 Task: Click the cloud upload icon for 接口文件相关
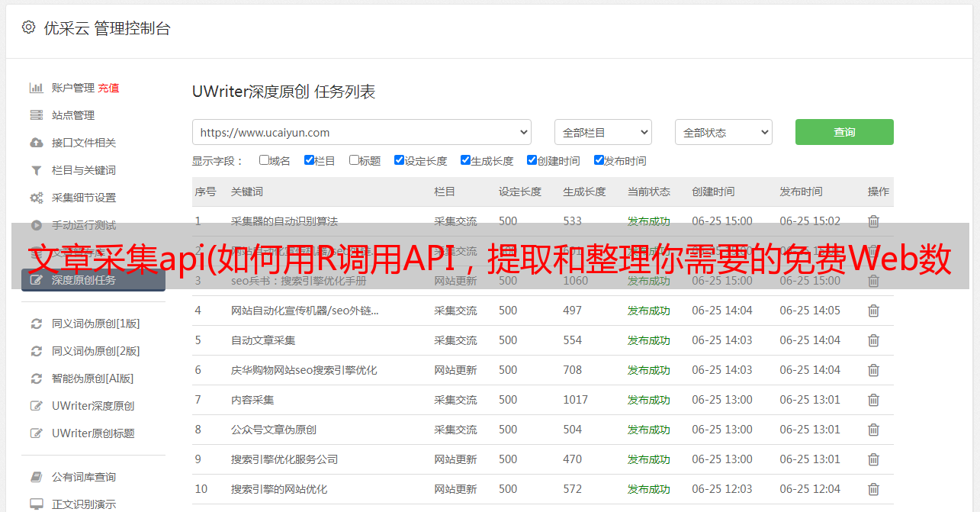click(x=36, y=143)
